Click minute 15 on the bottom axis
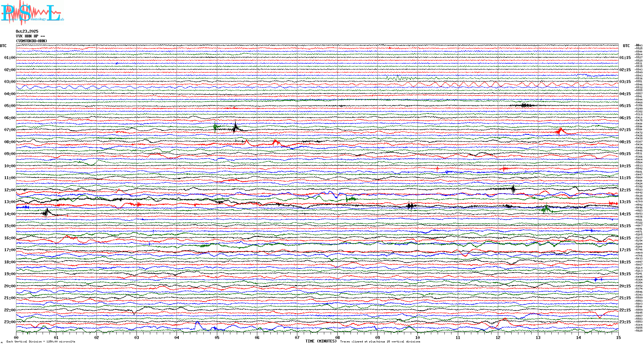Viewport: 644px width, 346px height. click(x=618, y=337)
